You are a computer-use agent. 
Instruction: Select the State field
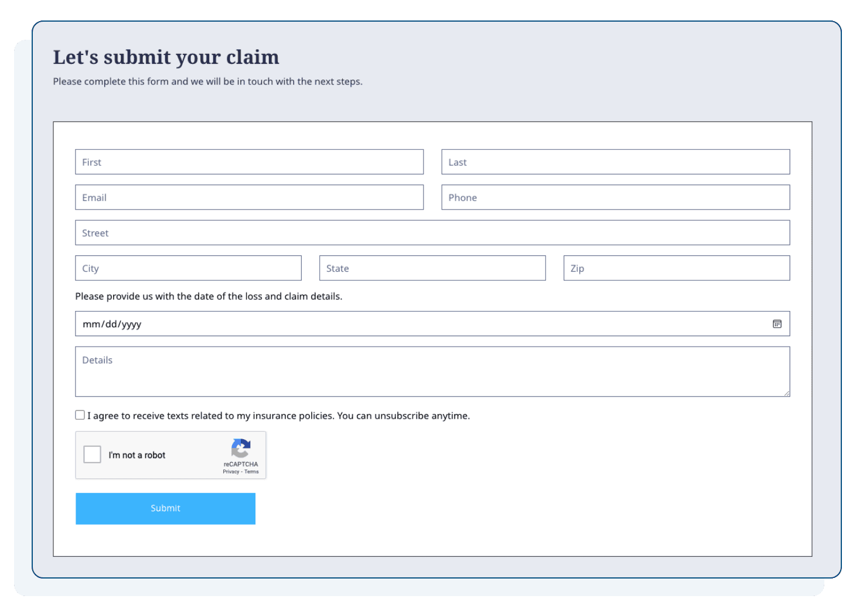[432, 268]
